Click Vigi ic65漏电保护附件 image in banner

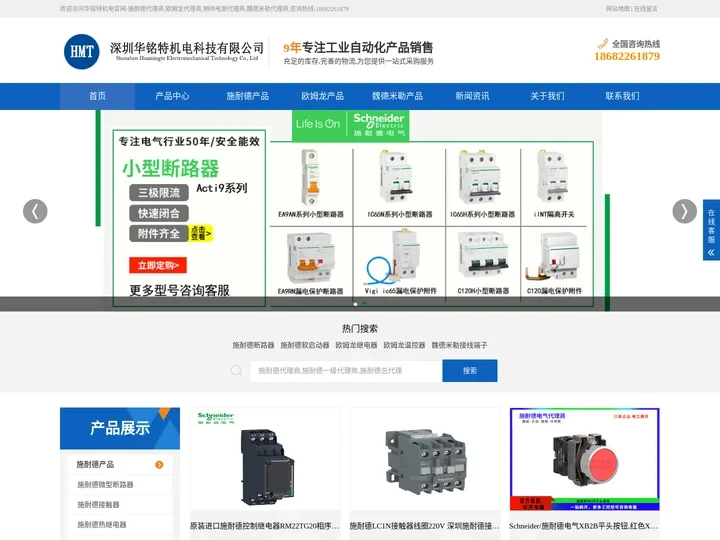pyautogui.click(x=394, y=258)
